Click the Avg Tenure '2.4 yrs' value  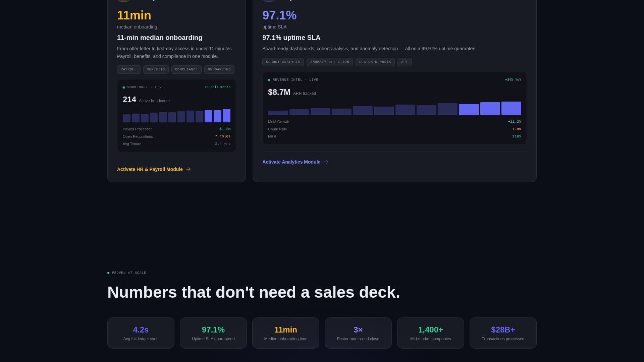(223, 144)
